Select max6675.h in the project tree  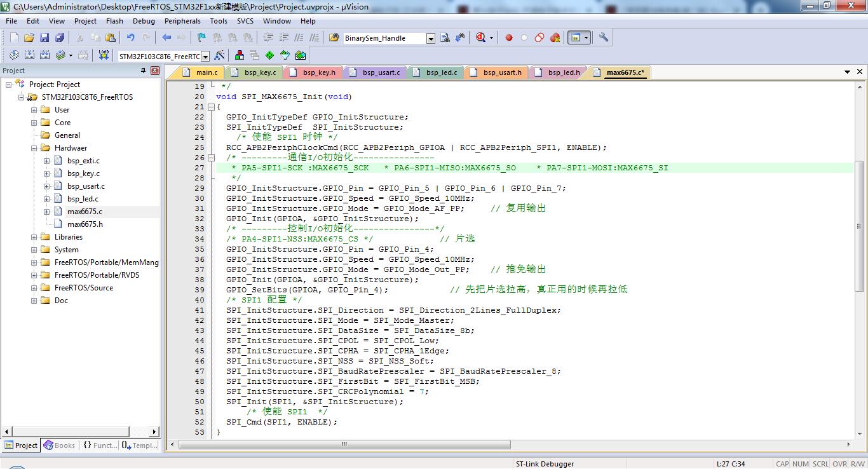click(x=85, y=224)
